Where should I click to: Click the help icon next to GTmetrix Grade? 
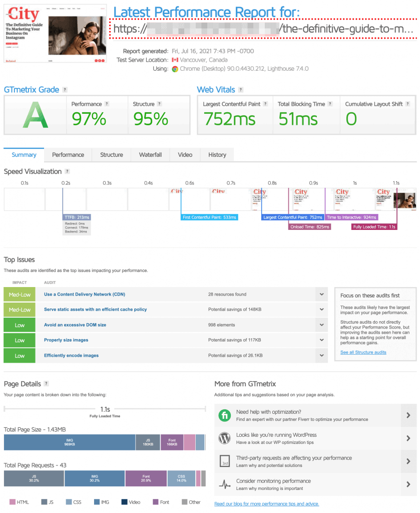[65, 90]
